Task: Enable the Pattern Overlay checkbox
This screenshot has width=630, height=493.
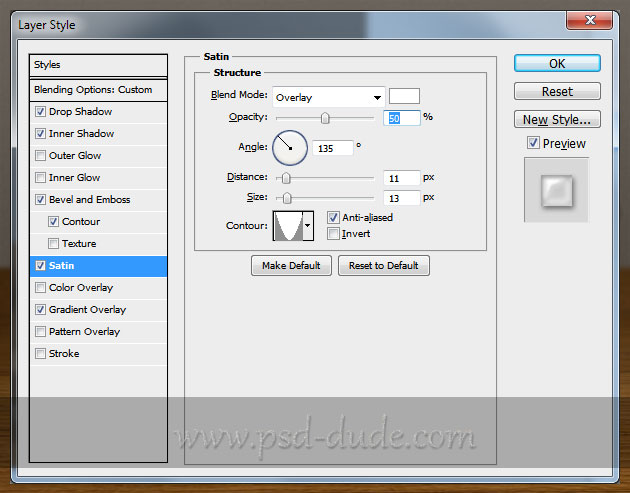Action: point(40,331)
